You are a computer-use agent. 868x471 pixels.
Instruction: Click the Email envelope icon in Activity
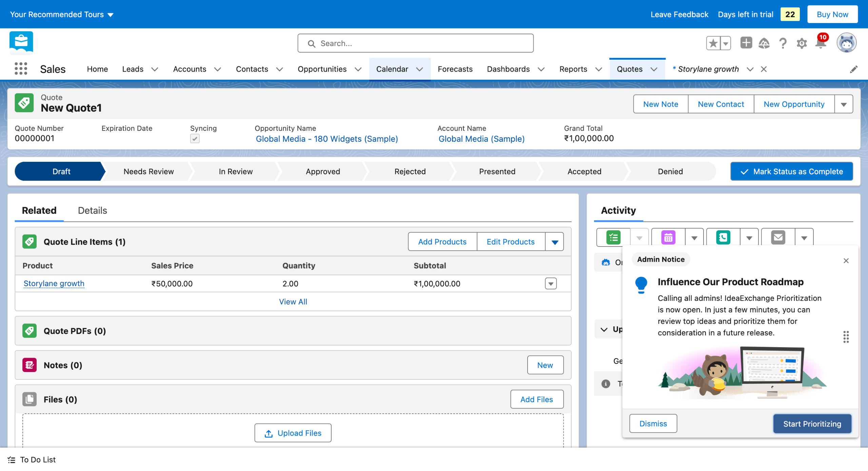(x=778, y=238)
